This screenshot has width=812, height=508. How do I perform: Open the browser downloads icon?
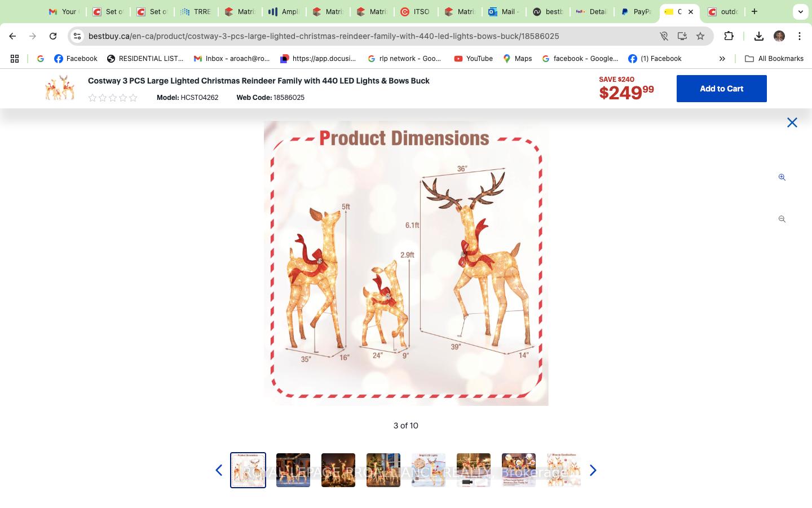click(x=759, y=36)
